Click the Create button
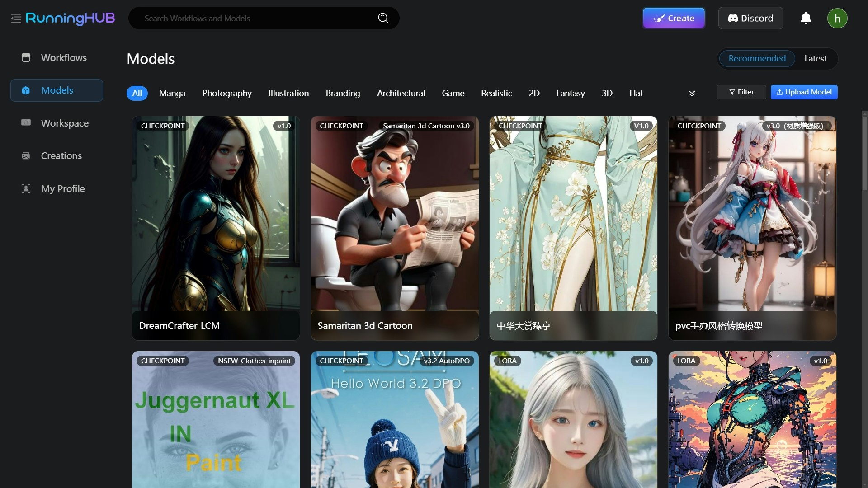Screen dimensions: 868x488 [x=674, y=19]
